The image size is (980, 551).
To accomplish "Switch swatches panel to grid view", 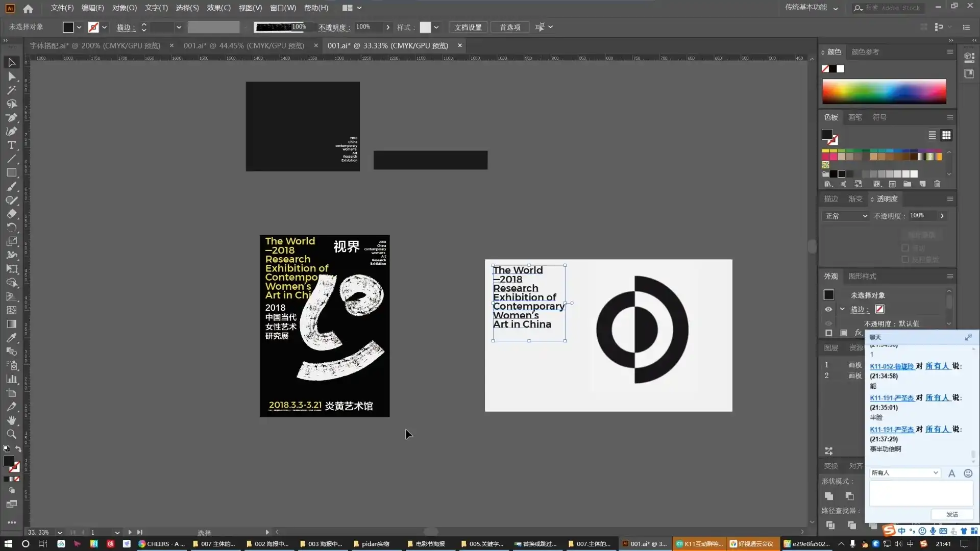I will click(x=946, y=135).
